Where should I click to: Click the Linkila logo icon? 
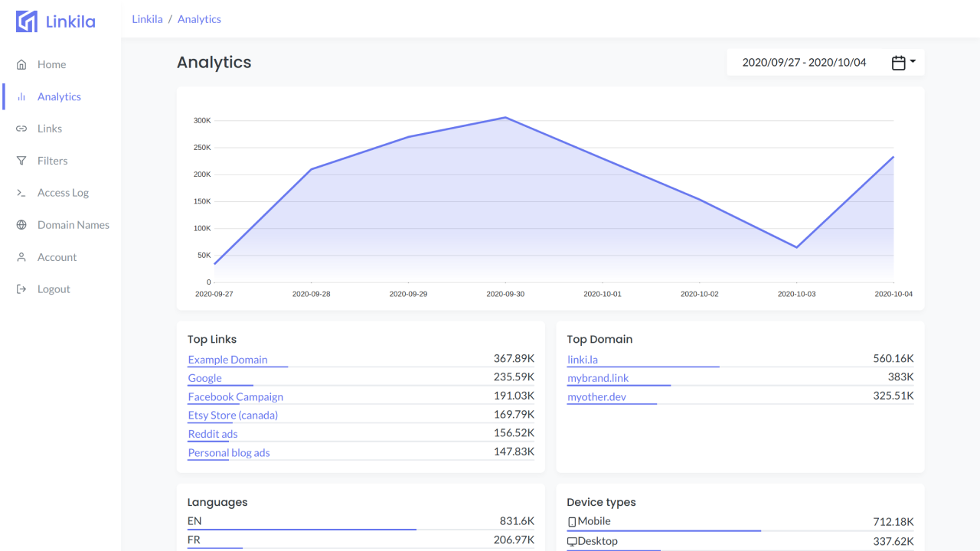27,21
